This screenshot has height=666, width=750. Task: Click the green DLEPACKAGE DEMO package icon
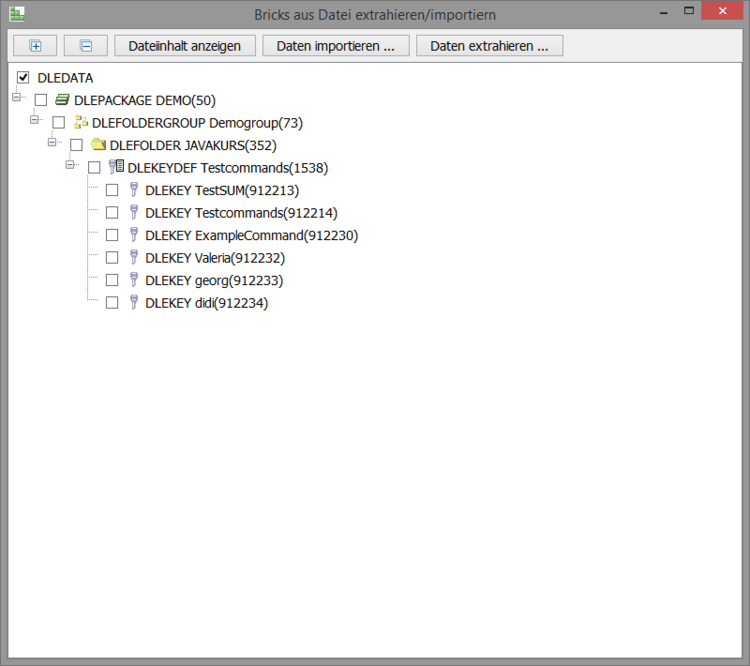[x=63, y=100]
